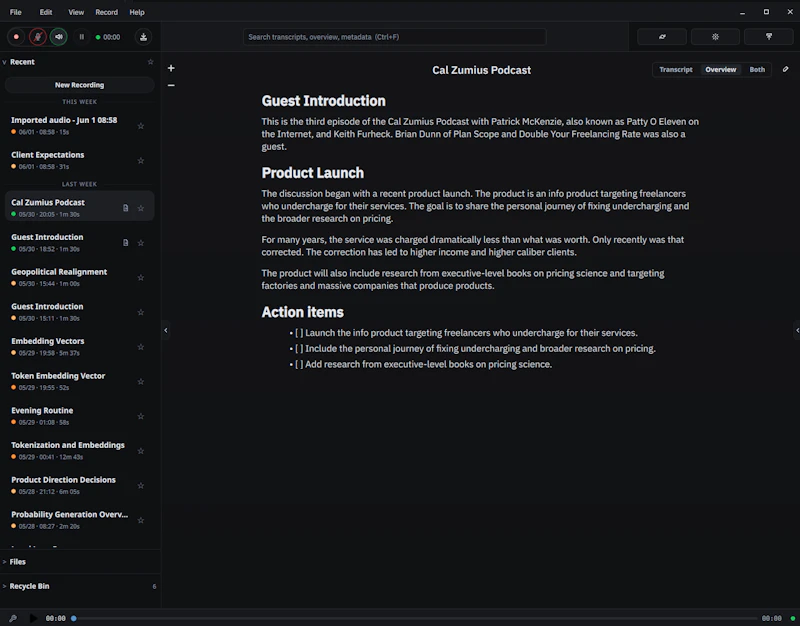This screenshot has width=800, height=626.
Task: Check the 'Add research from executive-level books' item
Action: (299, 365)
